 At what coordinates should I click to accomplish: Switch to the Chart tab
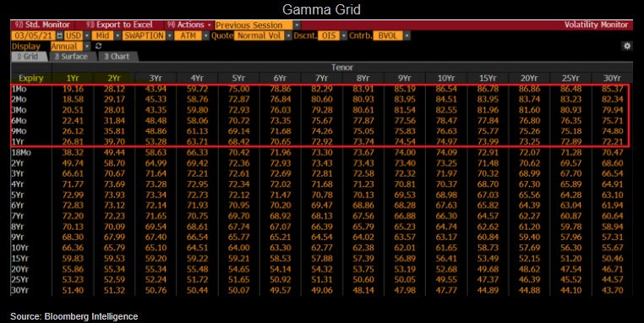pyautogui.click(x=117, y=57)
